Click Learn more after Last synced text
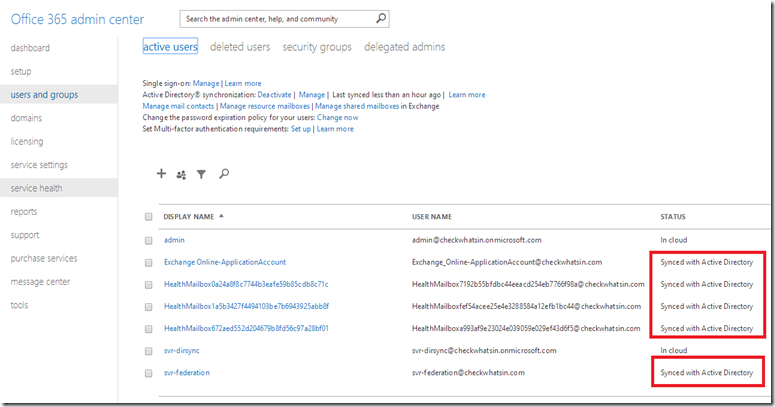The image size is (775, 407). (x=467, y=94)
